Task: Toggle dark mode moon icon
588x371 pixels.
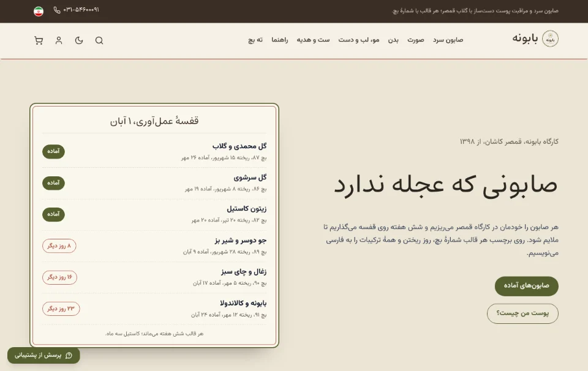Action: (79, 40)
